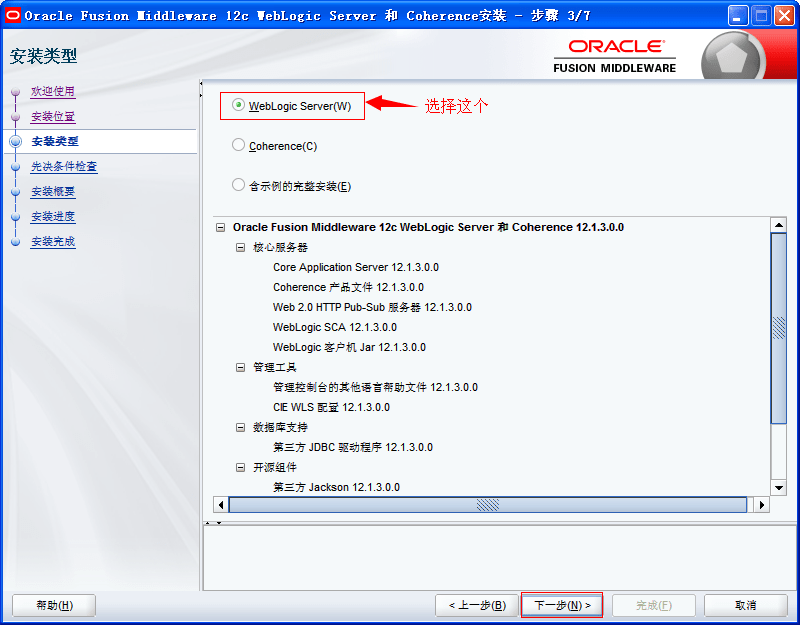Click the 开源组件 tree label

[274, 467]
